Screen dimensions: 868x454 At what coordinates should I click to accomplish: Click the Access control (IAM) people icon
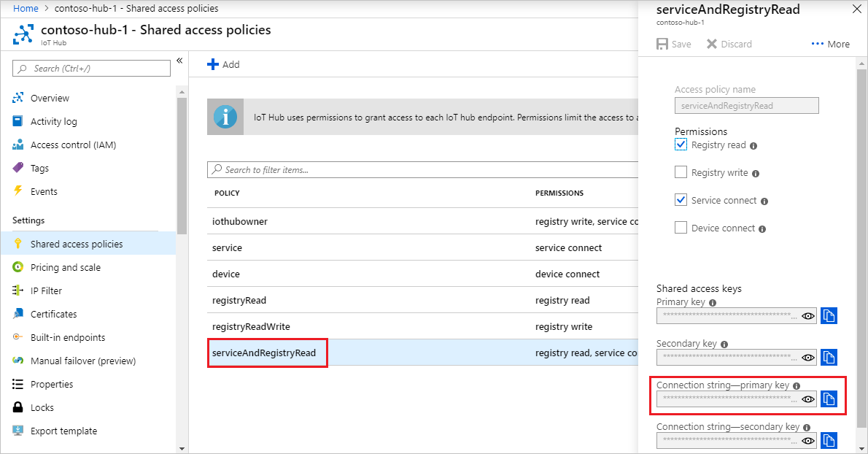coord(18,145)
